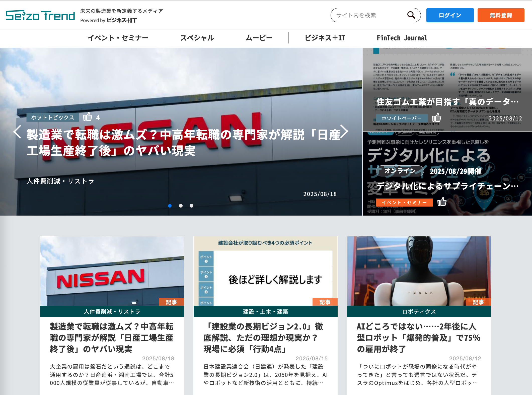The height and width of the screenshot is (395, 532).
Task: Click the tagline 未来の製造業を新定義するメディア
Action: pos(122,11)
